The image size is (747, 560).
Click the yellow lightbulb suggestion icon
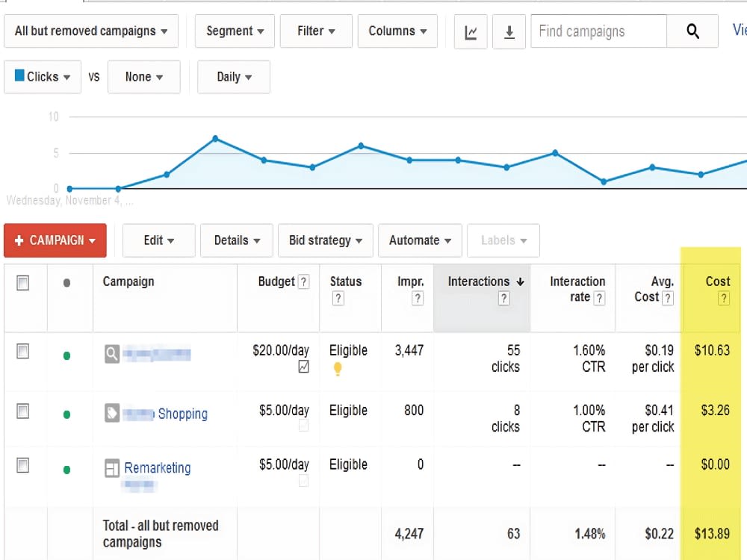coord(338,369)
